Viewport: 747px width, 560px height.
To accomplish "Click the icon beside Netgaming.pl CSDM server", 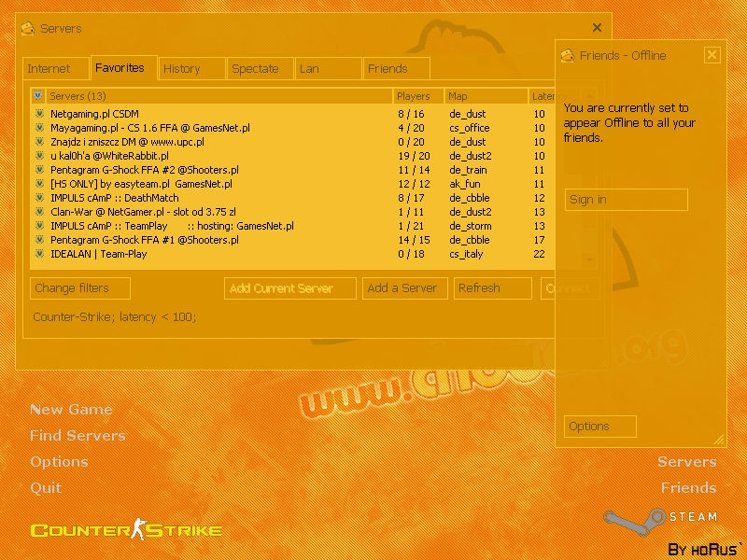I will click(39, 114).
